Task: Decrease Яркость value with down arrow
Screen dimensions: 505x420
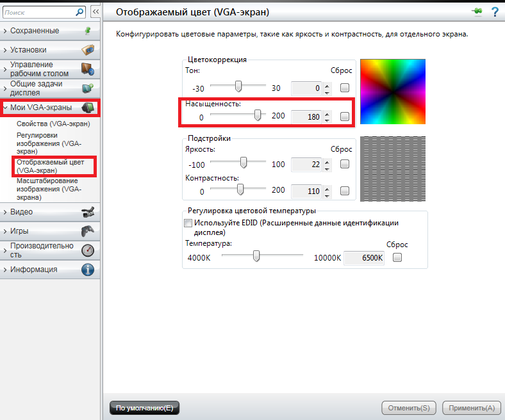Action: (x=327, y=169)
